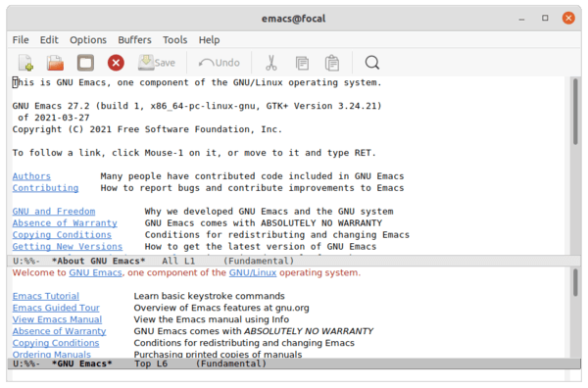Click the GNU Emacs link in the welcome line
588x388 pixels.
tap(95, 272)
